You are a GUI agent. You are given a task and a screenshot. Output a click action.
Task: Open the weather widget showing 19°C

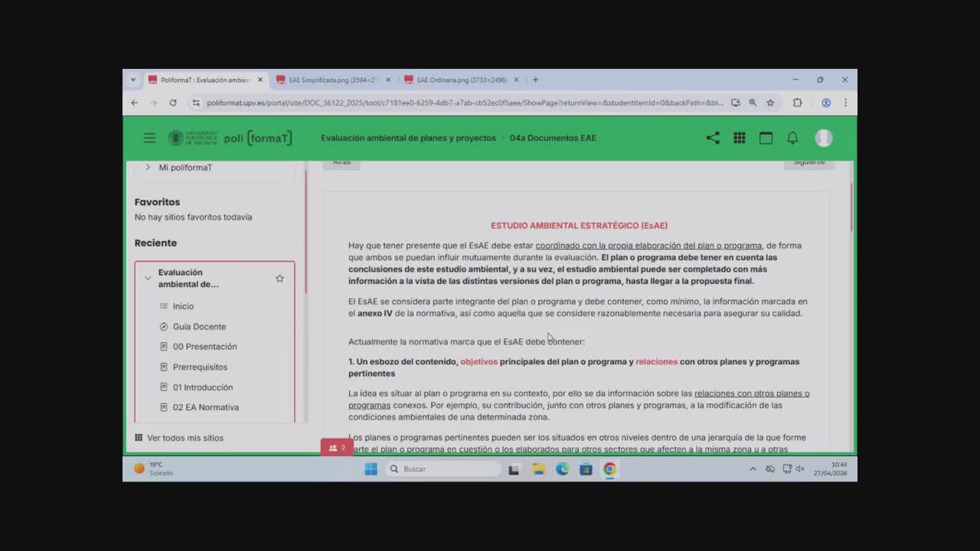pyautogui.click(x=154, y=468)
